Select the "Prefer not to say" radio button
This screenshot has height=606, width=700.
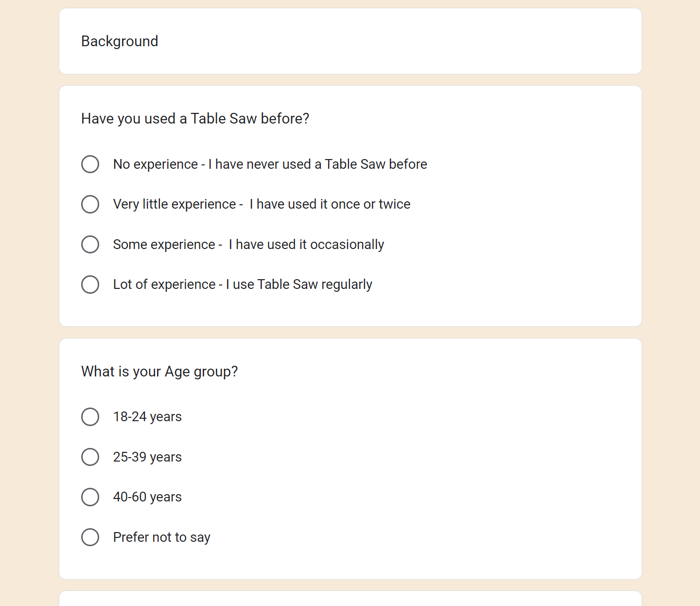90,537
